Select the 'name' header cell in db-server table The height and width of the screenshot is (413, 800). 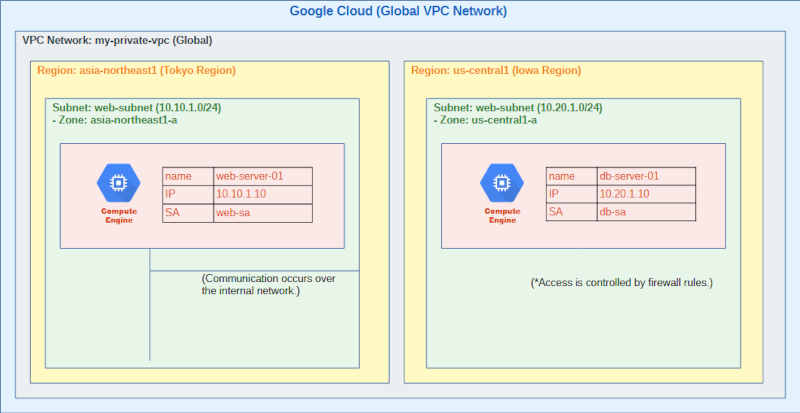(x=572, y=176)
